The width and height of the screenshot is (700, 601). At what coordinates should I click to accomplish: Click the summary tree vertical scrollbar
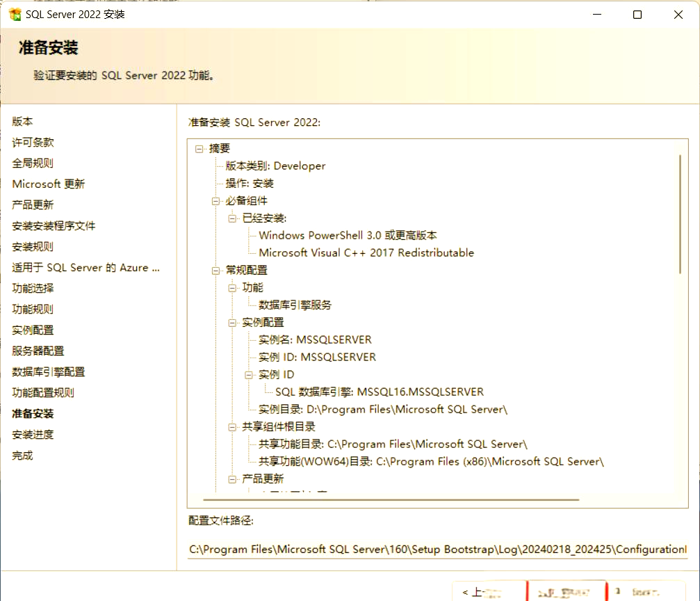tap(681, 214)
